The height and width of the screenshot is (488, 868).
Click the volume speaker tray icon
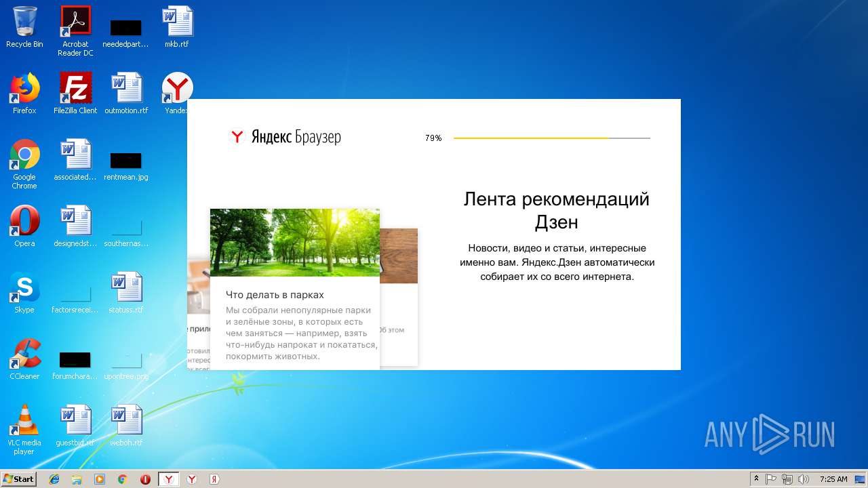(x=804, y=479)
